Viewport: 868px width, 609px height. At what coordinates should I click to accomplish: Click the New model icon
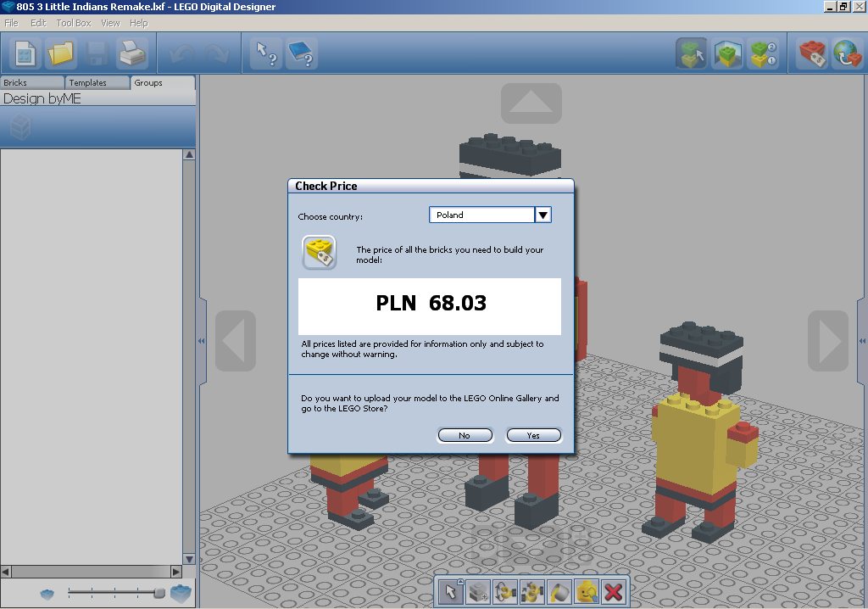coord(25,53)
